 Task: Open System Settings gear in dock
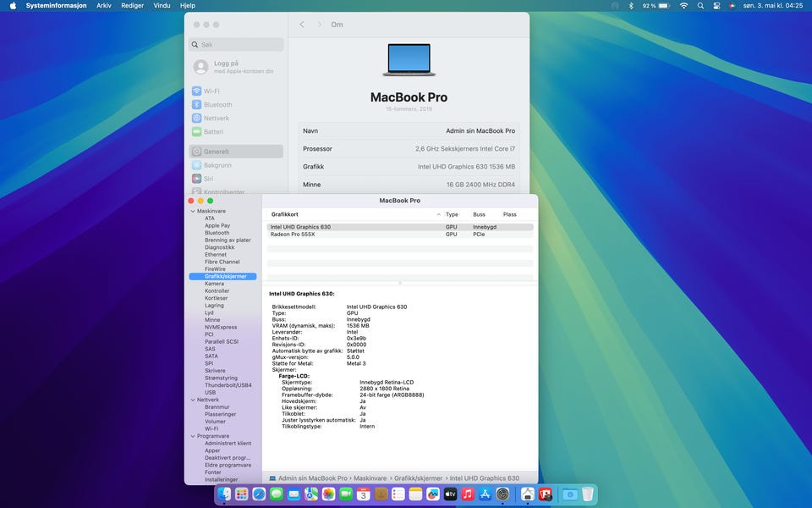[x=502, y=494]
